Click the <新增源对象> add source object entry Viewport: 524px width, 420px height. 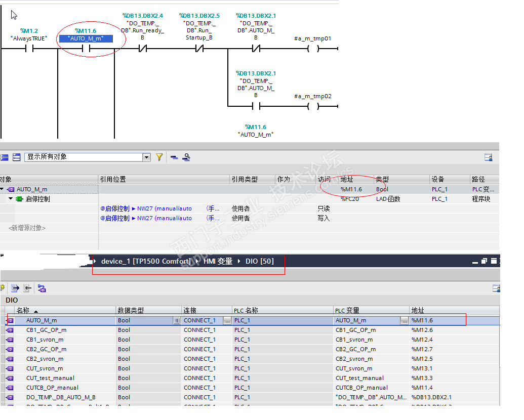(x=27, y=228)
